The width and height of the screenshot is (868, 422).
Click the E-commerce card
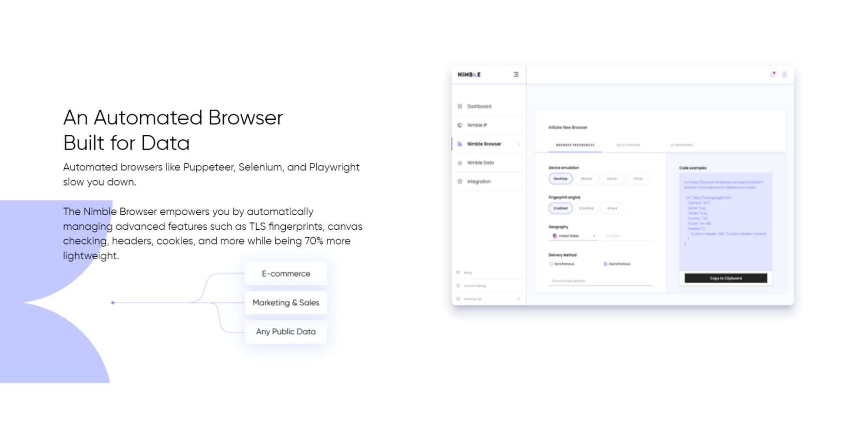coord(286,274)
